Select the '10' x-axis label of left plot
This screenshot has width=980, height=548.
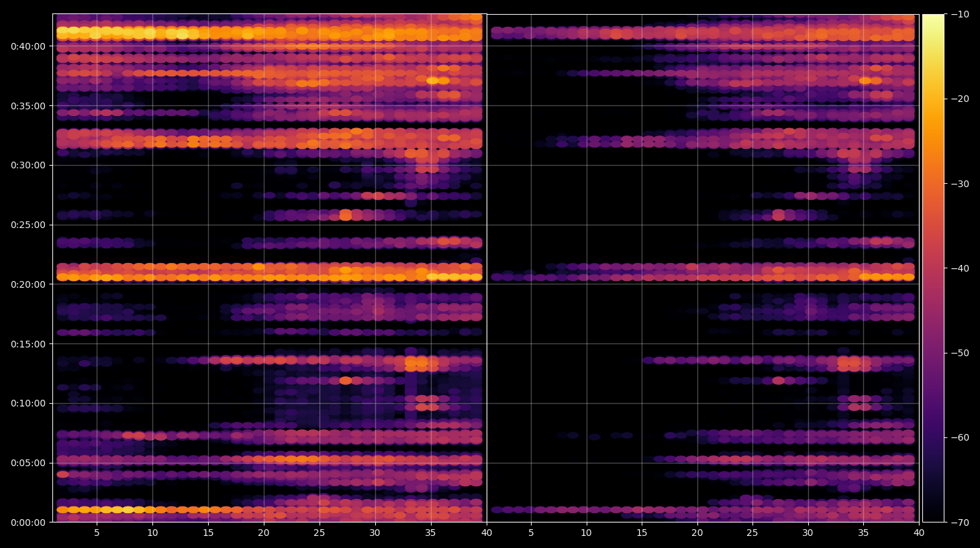click(152, 533)
